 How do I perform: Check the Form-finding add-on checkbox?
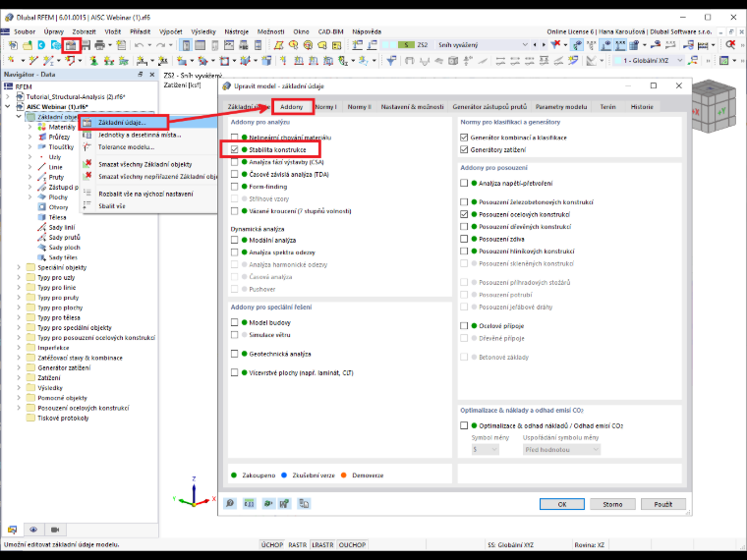[234, 187]
